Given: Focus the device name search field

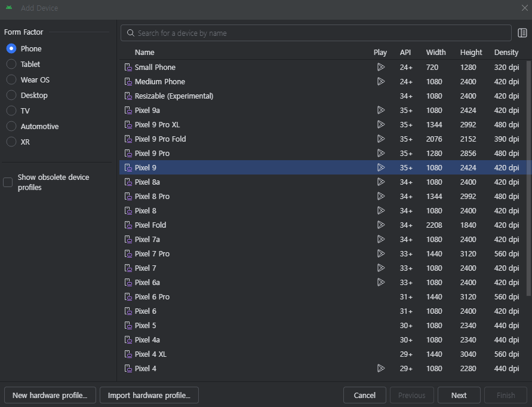Looking at the screenshot, I should [316, 33].
